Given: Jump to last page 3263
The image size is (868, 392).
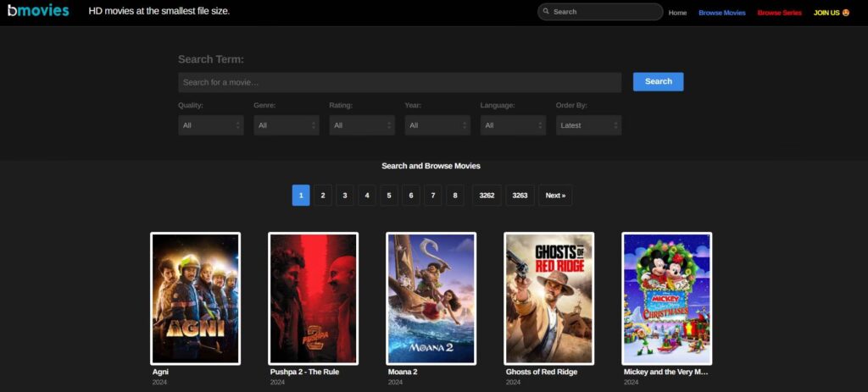Looking at the screenshot, I should pyautogui.click(x=520, y=196).
